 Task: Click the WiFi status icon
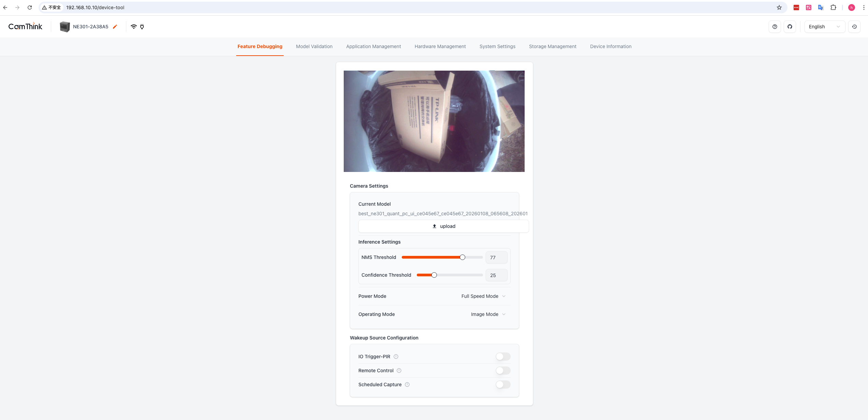point(134,27)
